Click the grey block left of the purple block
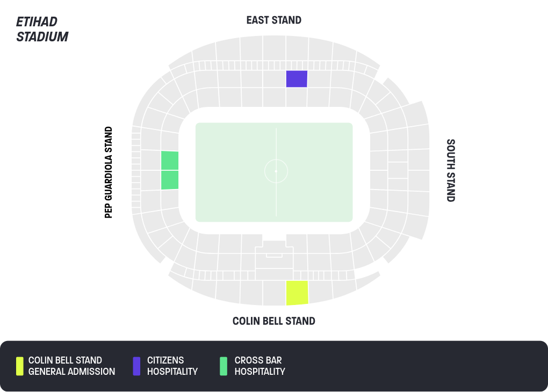Image resolution: width=548 pixels, height=392 pixels. tap(275, 79)
